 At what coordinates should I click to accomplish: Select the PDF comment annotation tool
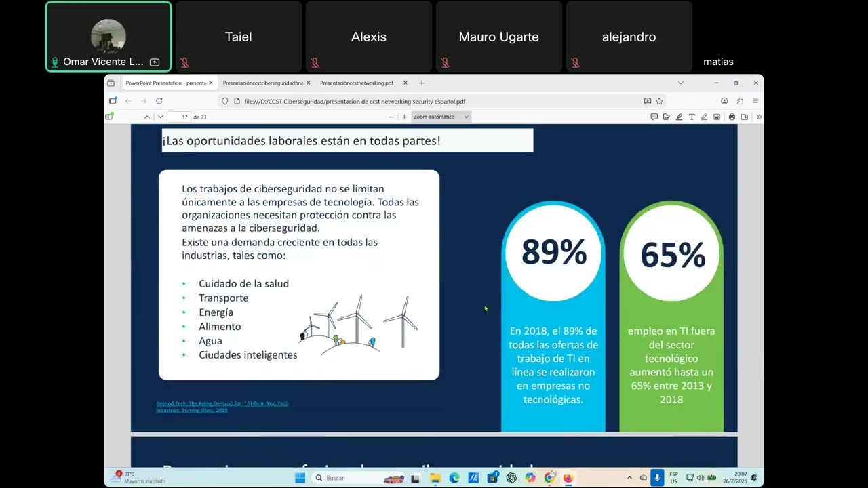pos(654,117)
